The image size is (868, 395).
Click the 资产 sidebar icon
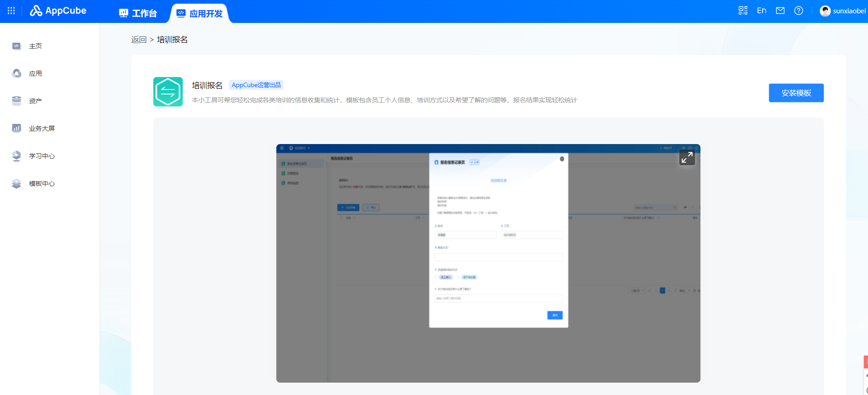click(x=17, y=101)
